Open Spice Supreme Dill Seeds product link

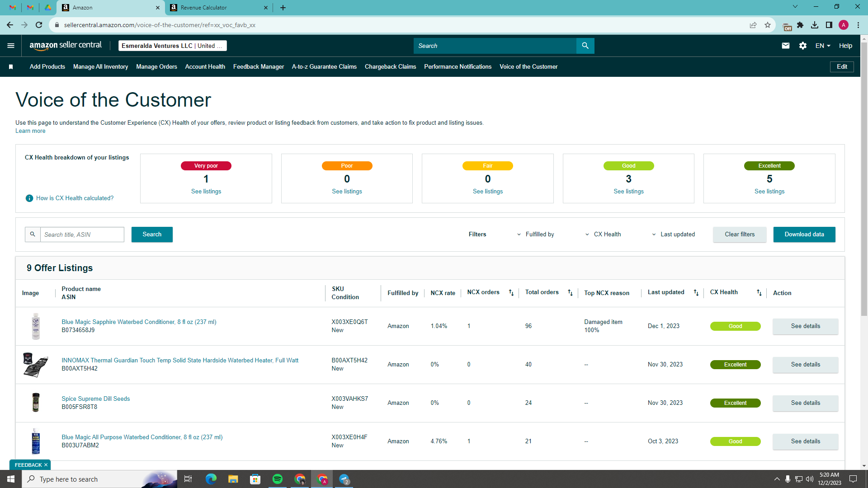96,399
